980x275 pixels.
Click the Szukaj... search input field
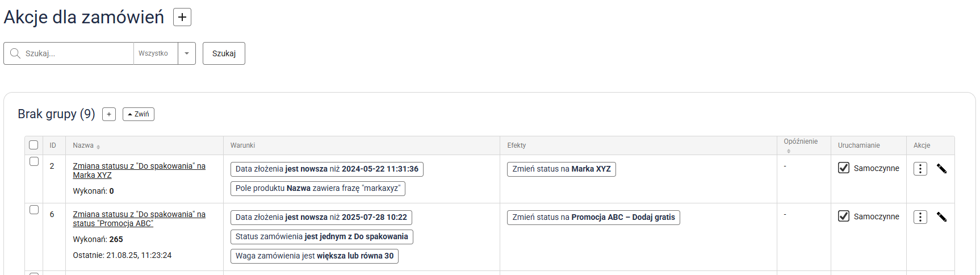coord(77,53)
